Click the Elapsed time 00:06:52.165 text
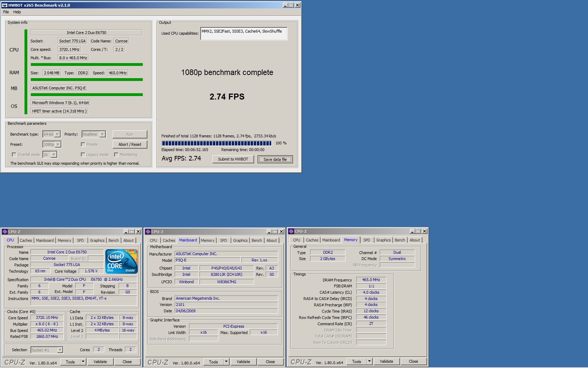588x368 pixels. click(185, 150)
